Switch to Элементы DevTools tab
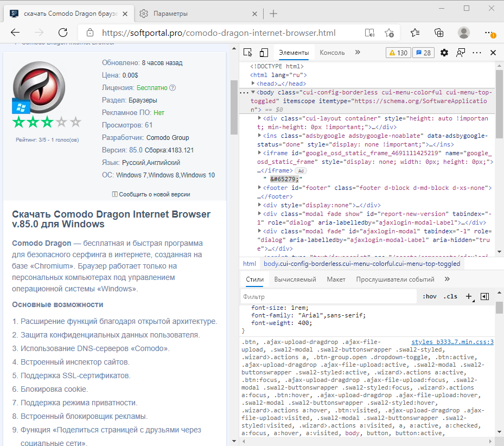504x446 pixels. 294,53
